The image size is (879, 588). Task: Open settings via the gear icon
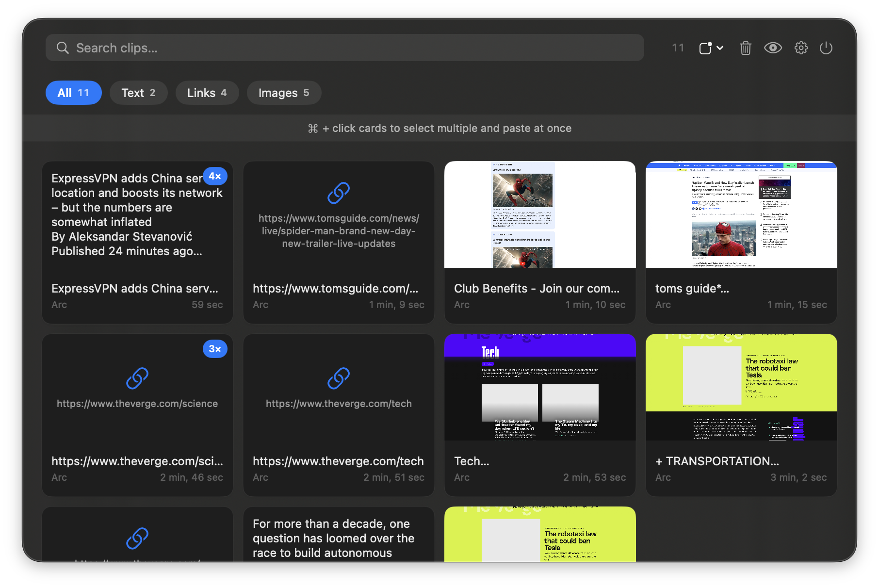801,48
